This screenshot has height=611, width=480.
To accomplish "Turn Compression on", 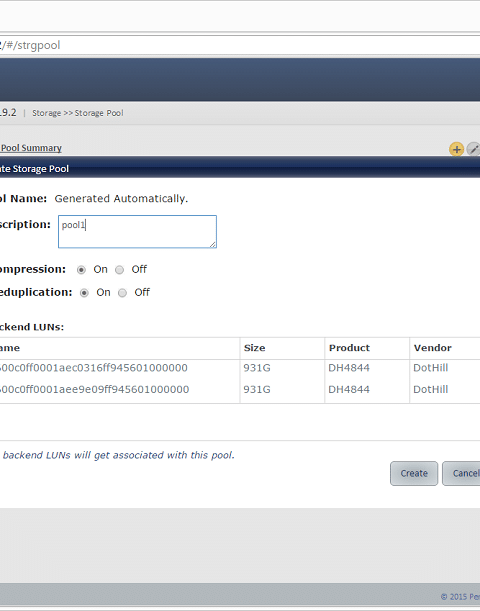I will point(81,270).
